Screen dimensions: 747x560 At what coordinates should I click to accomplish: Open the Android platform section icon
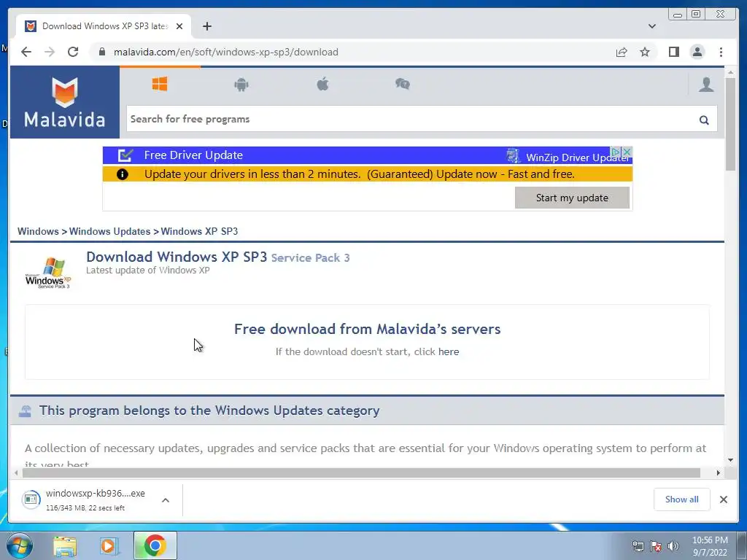click(x=241, y=85)
